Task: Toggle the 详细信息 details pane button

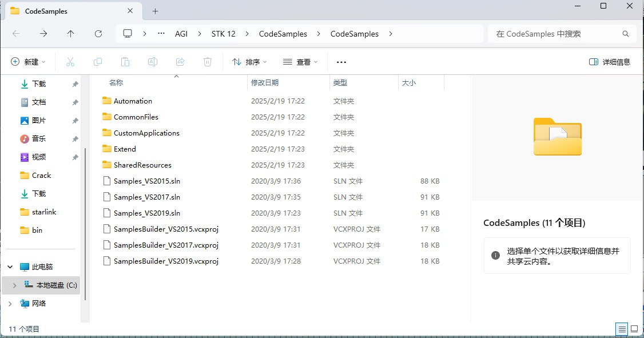Action: [x=610, y=62]
